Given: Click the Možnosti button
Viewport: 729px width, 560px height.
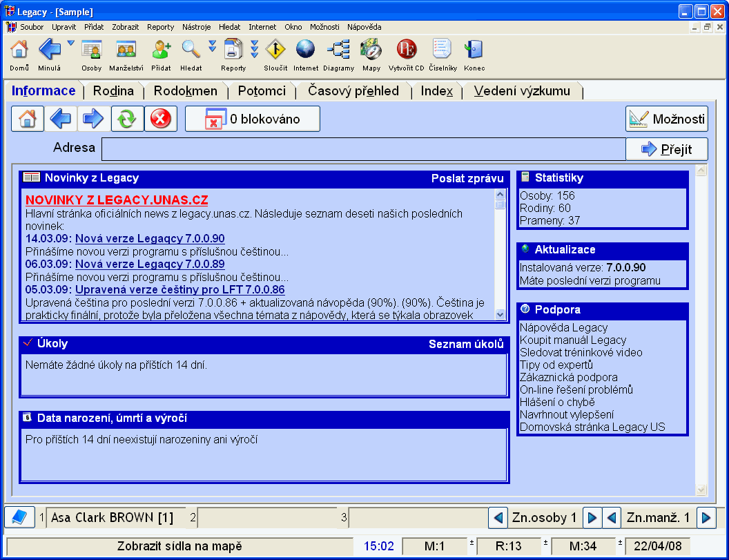Looking at the screenshot, I should (x=667, y=119).
